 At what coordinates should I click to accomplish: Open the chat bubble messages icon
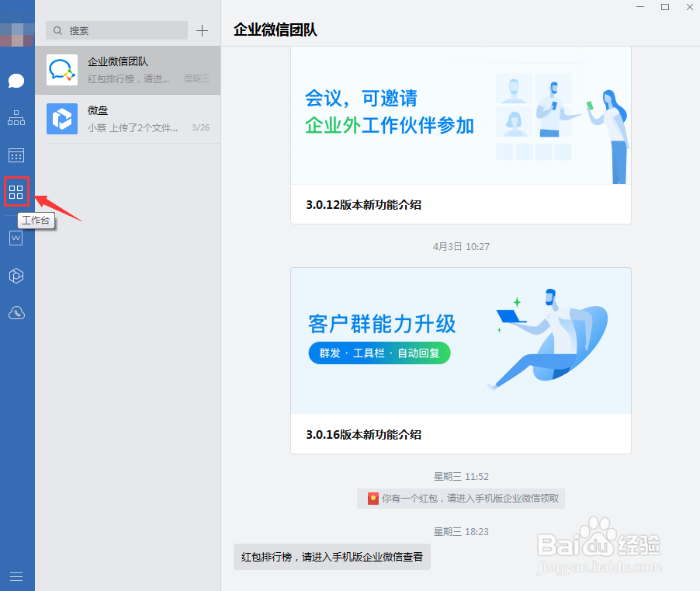pos(16,80)
